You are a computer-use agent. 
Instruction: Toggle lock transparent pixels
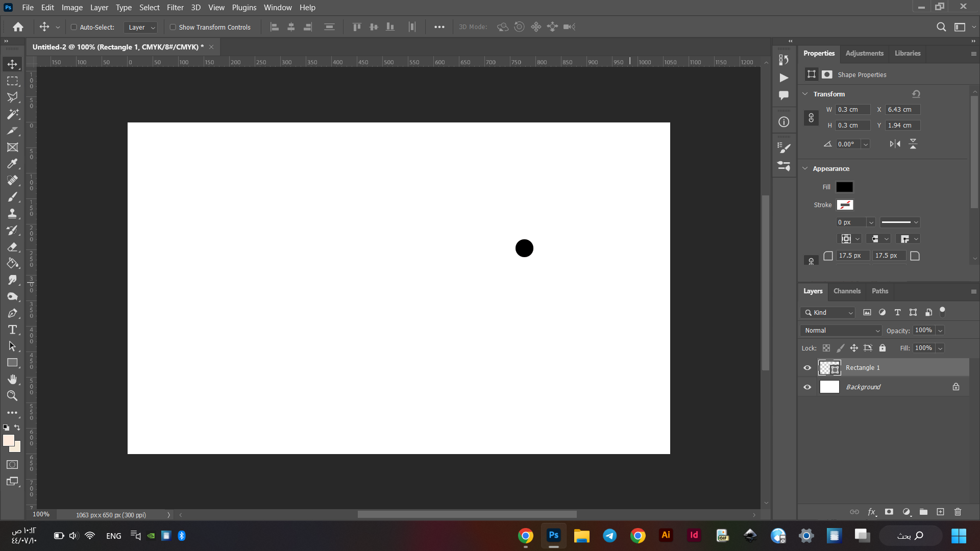click(x=826, y=348)
